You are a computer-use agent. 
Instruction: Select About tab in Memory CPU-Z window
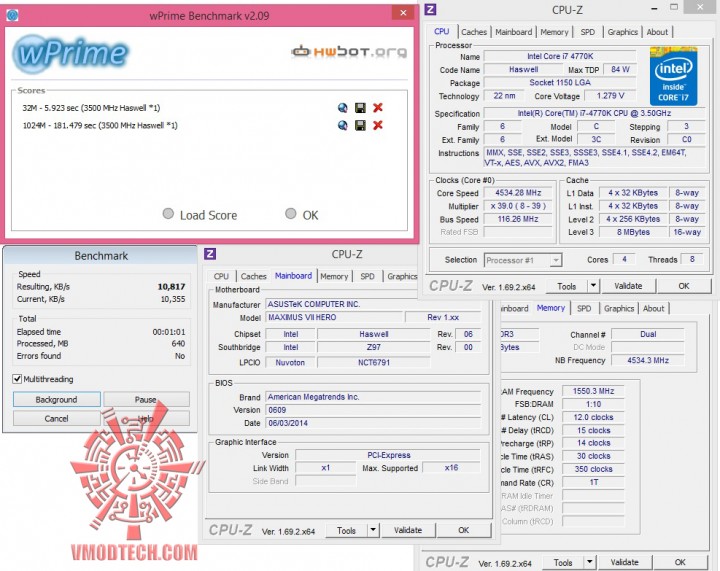click(x=653, y=308)
